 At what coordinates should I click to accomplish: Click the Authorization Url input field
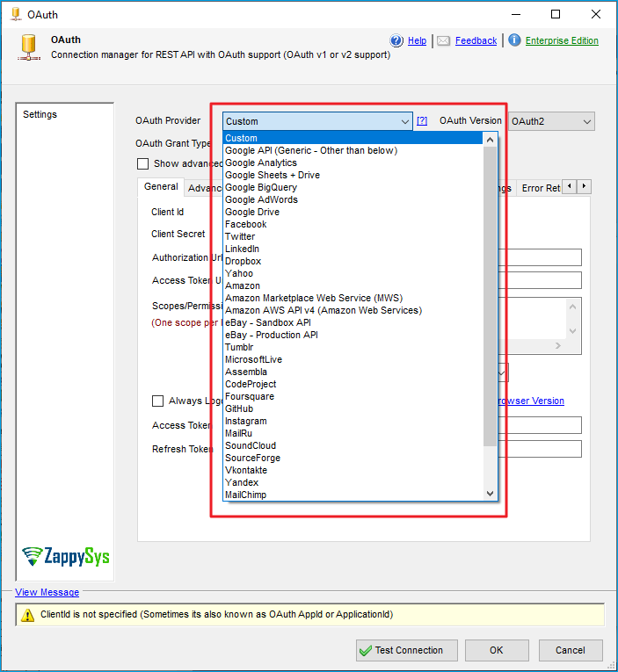(x=540, y=257)
